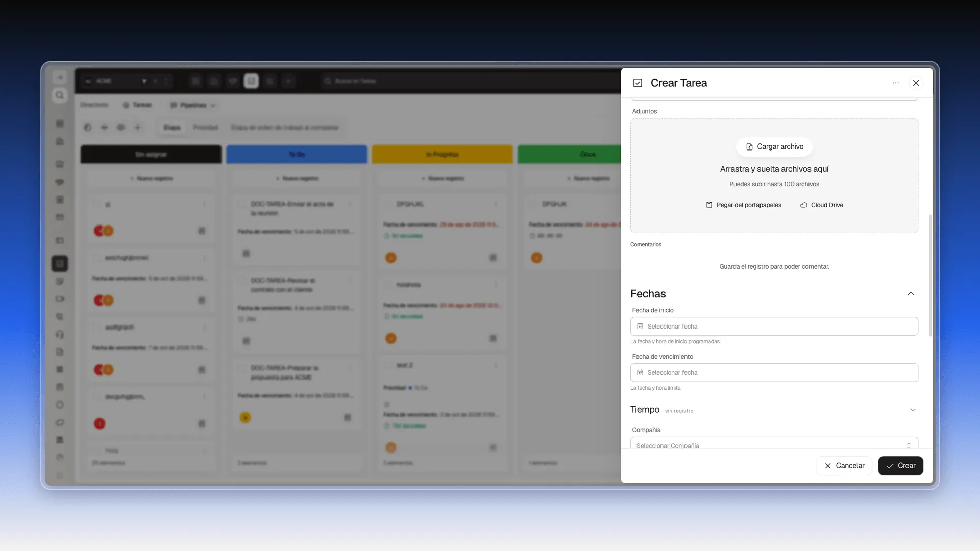Click the plus icon in the view toolbar

[x=137, y=128]
